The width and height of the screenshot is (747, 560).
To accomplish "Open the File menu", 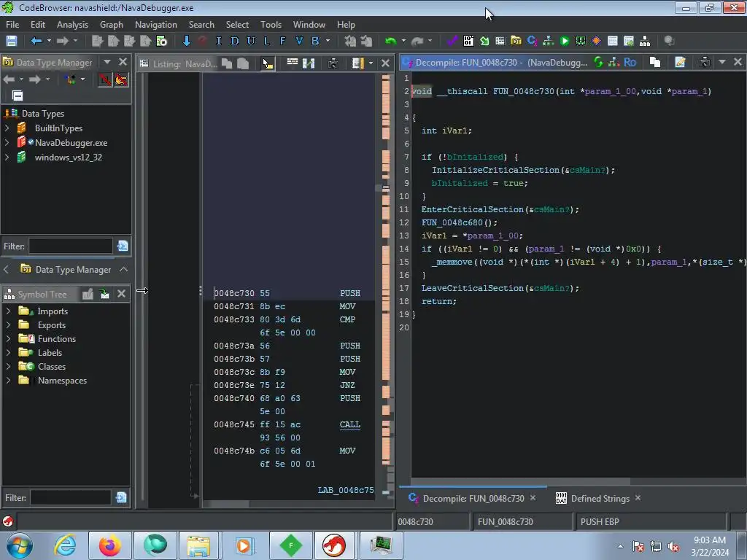I will point(12,24).
